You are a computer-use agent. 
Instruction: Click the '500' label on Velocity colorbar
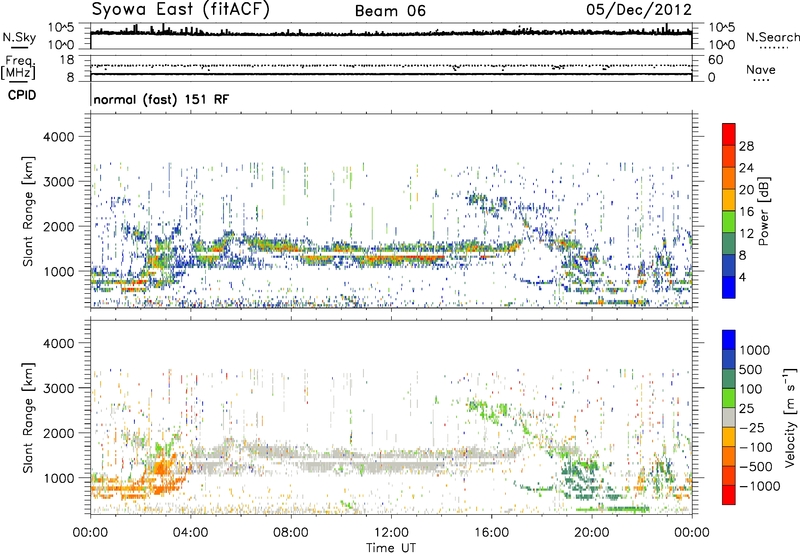tap(751, 369)
